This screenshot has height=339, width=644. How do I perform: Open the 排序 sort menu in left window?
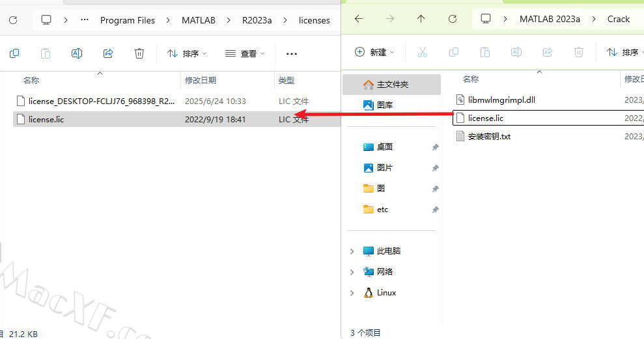(x=187, y=54)
